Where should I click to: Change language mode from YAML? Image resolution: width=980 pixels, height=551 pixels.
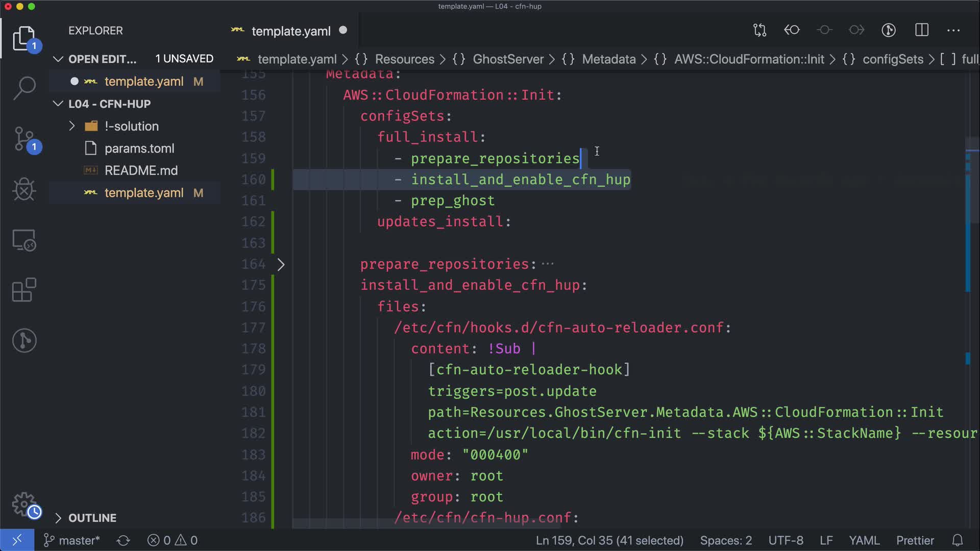coord(864,540)
